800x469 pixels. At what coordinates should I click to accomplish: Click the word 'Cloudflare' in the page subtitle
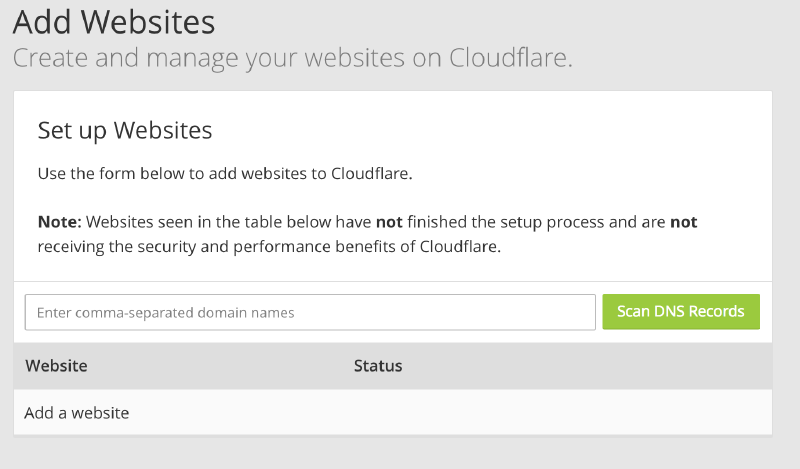(508, 58)
